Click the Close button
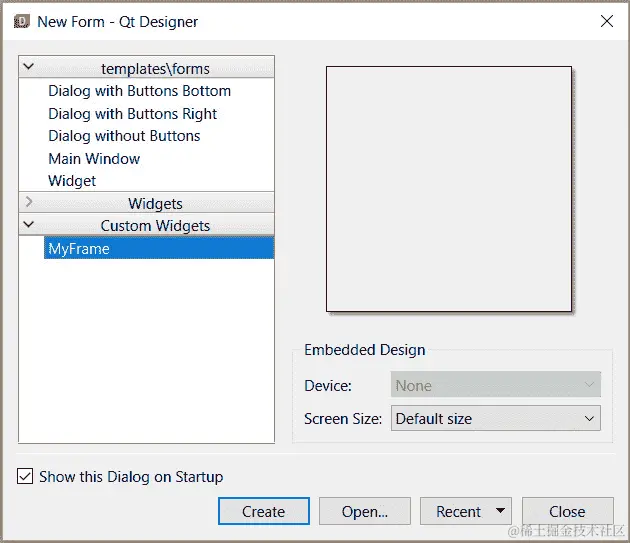This screenshot has width=630, height=543. pos(567,511)
